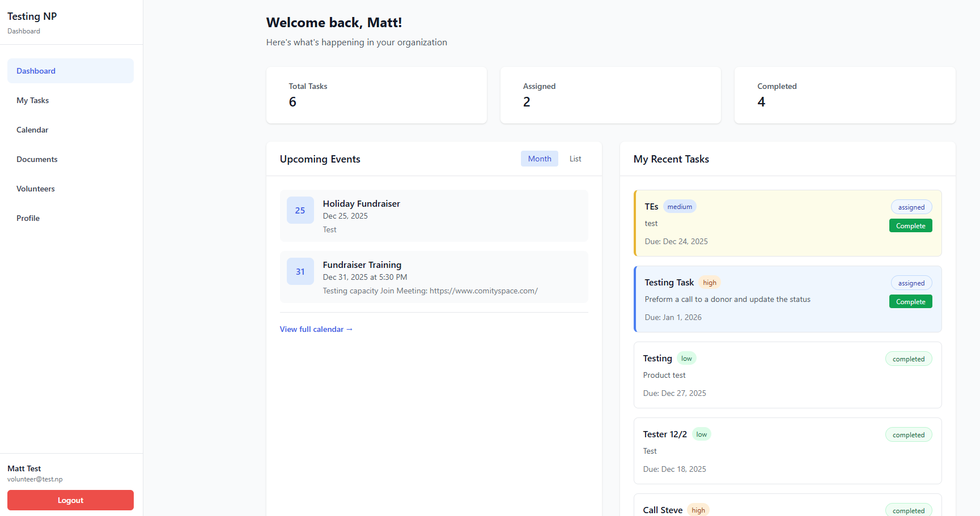Screen dimensions: 980x516
Task: Complete the Testing Task item
Action: [x=910, y=301]
